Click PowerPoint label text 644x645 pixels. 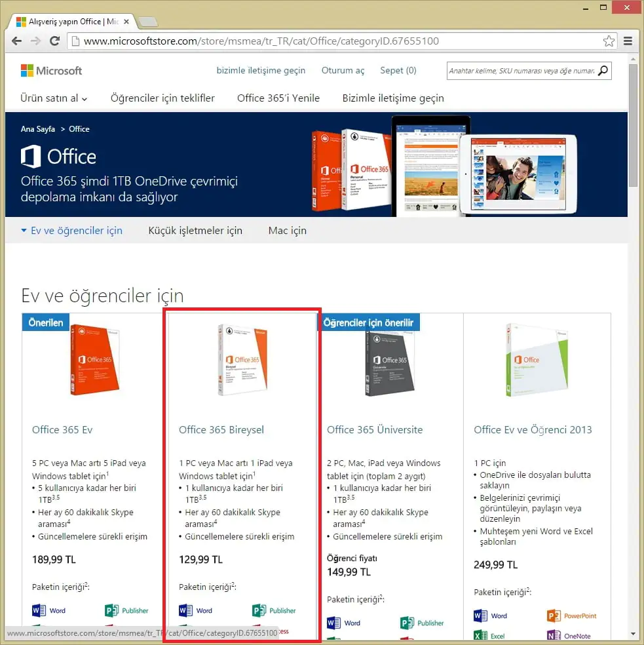[x=580, y=616]
